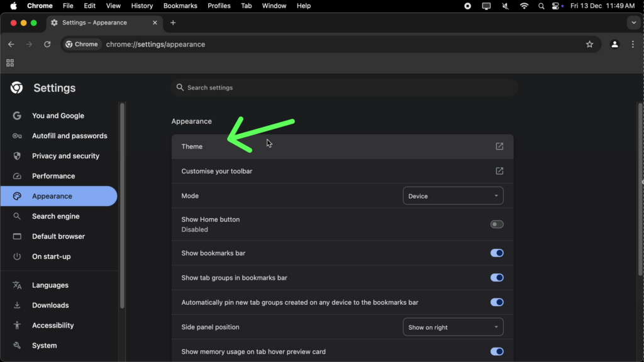The width and height of the screenshot is (644, 362).
Task: Click the Google G icon in sidebar
Action: tap(17, 116)
